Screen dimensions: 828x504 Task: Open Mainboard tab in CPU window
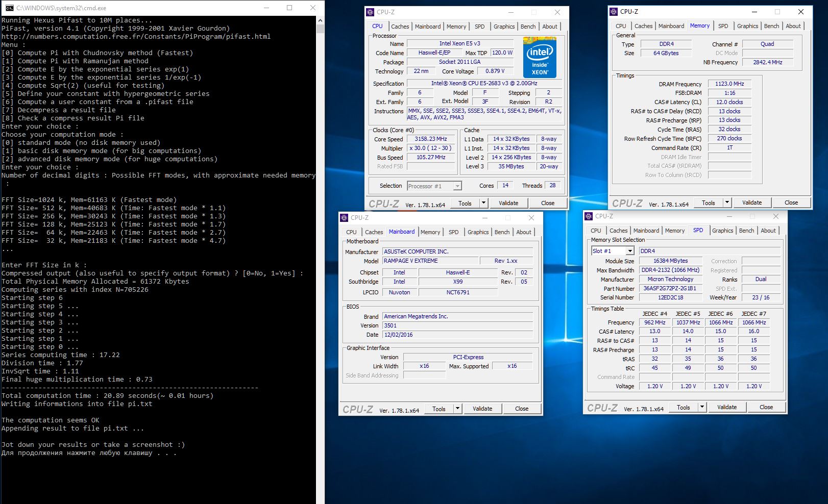[428, 27]
